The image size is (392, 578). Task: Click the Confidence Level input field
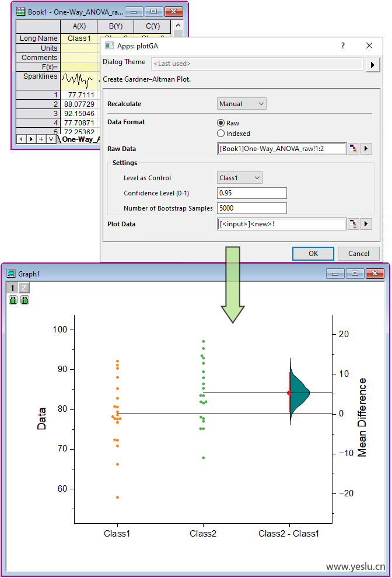252,193
